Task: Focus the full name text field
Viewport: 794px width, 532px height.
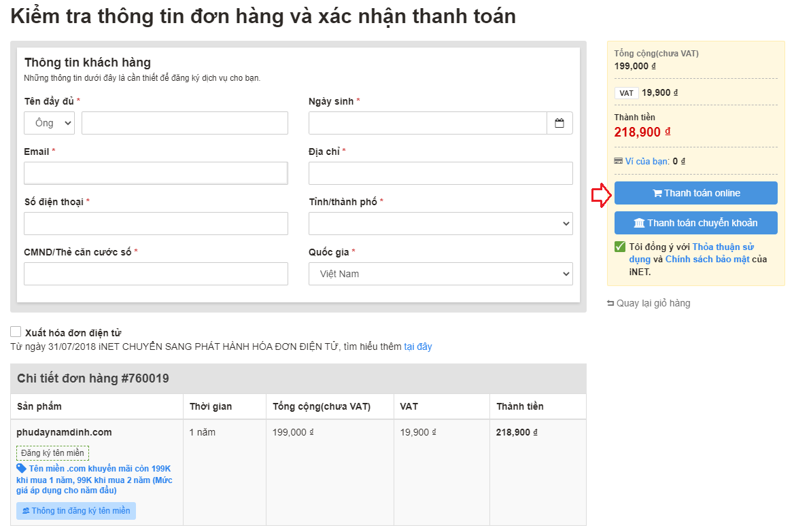Action: [x=185, y=123]
